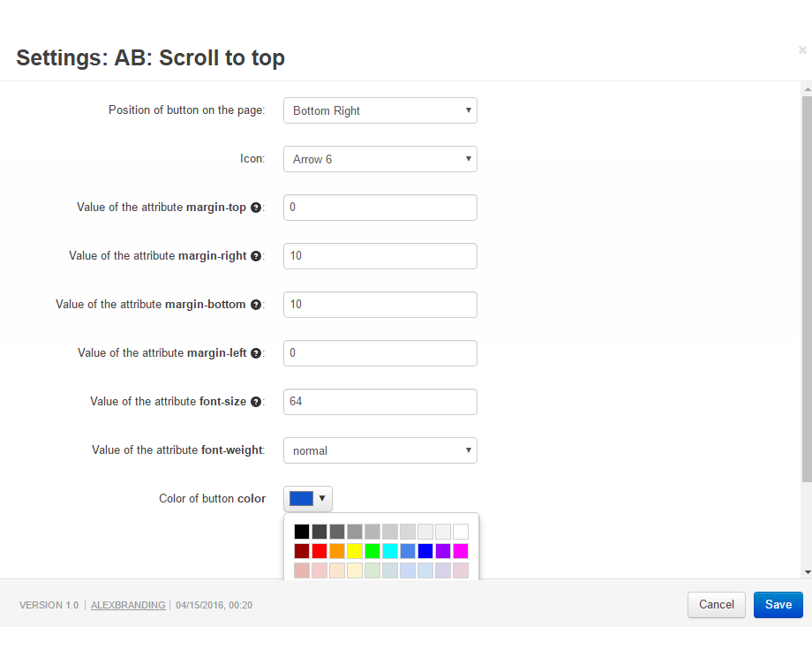Click the margin-left help question icon
812x665 pixels.
pos(256,353)
